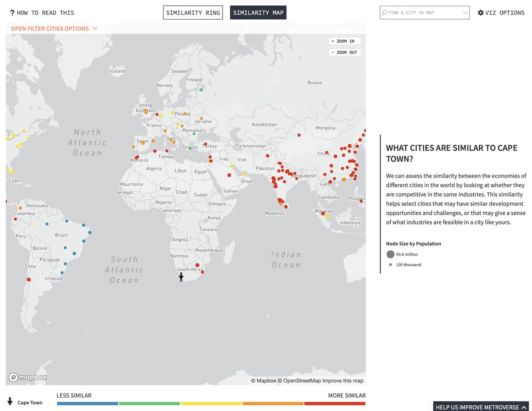Expand the city search dropdown arrow

tap(465, 12)
